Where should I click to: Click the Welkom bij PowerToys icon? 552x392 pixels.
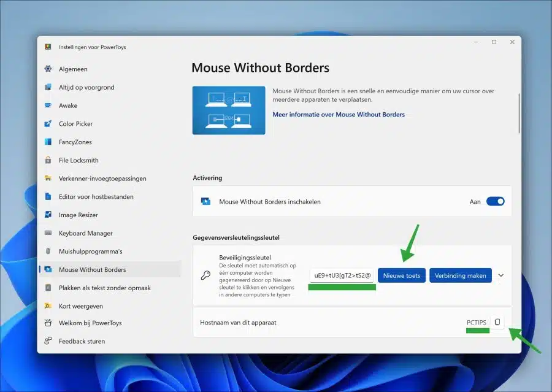(48, 323)
